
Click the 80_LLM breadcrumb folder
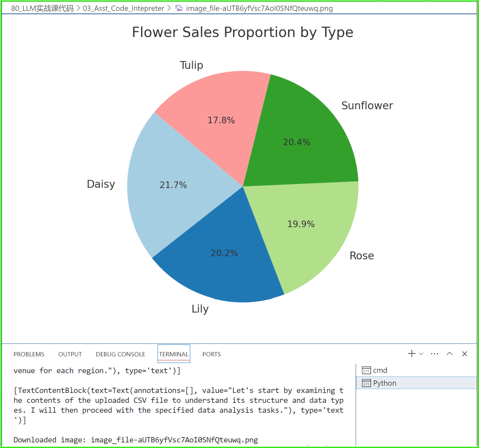pos(42,8)
